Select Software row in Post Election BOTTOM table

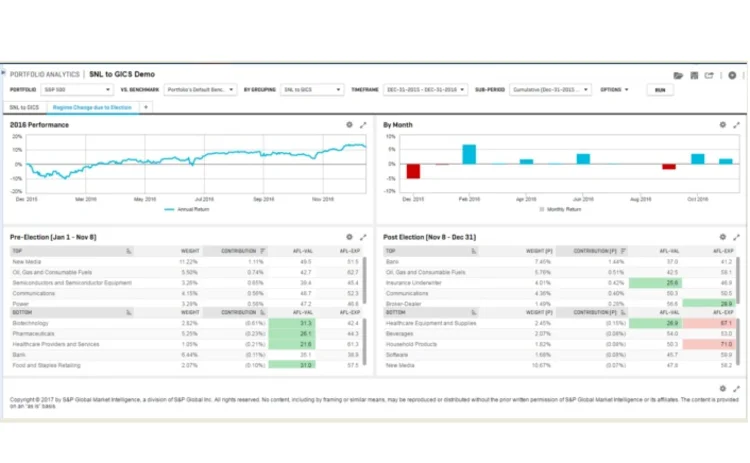(x=559, y=355)
